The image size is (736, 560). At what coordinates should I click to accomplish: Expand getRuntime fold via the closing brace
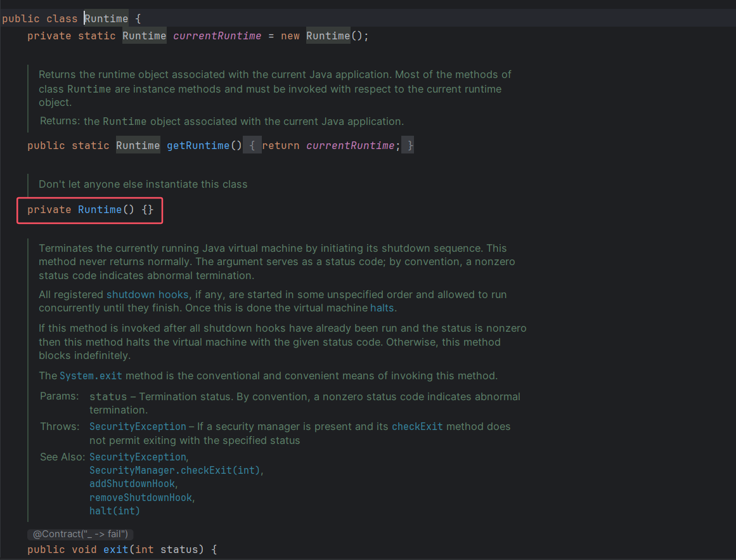410,146
